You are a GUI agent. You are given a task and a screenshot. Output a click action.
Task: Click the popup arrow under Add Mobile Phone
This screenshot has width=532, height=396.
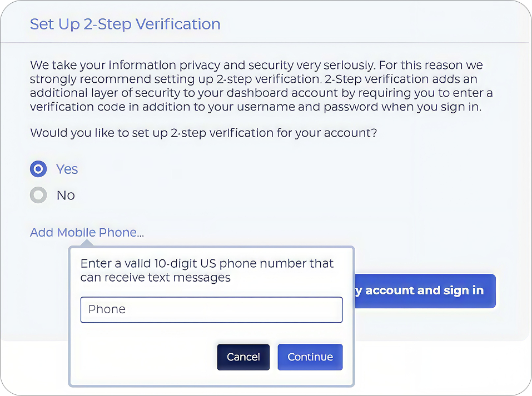pos(87,243)
